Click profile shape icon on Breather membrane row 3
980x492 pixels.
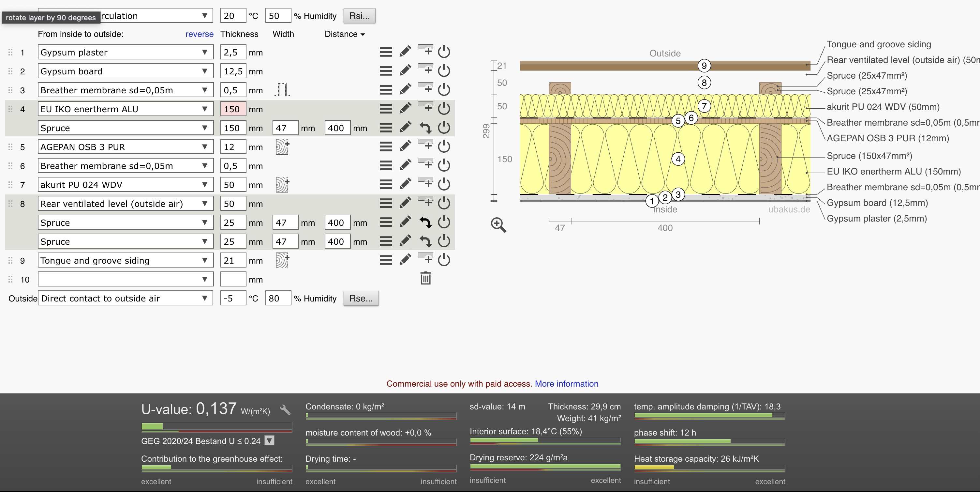(282, 90)
